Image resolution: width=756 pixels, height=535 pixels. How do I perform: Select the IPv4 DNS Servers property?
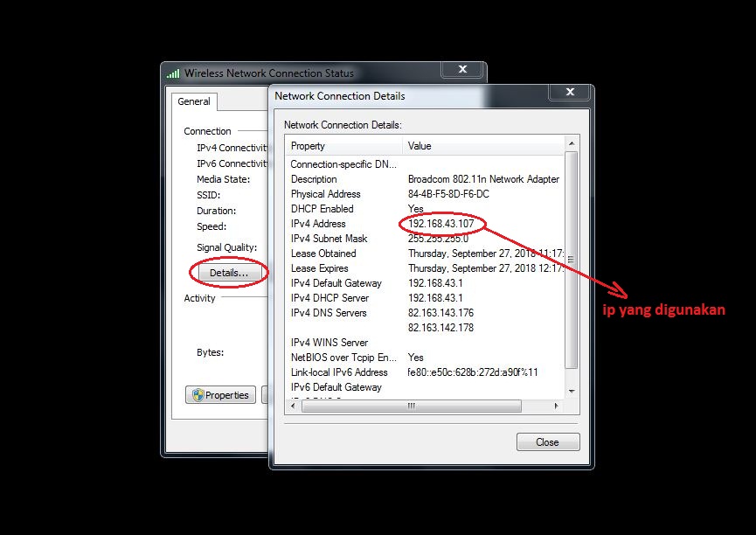tap(329, 313)
